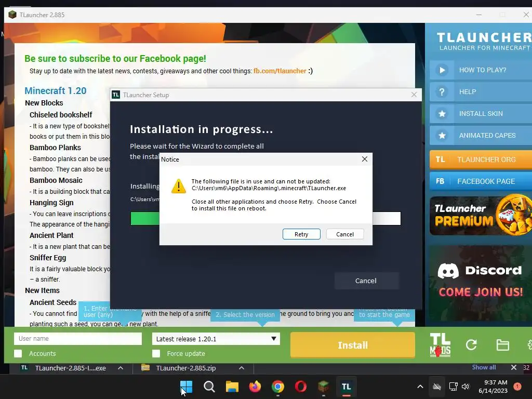The width and height of the screenshot is (532, 399).
Task: Click the TL icon in Setup title bar
Action: [x=116, y=95]
